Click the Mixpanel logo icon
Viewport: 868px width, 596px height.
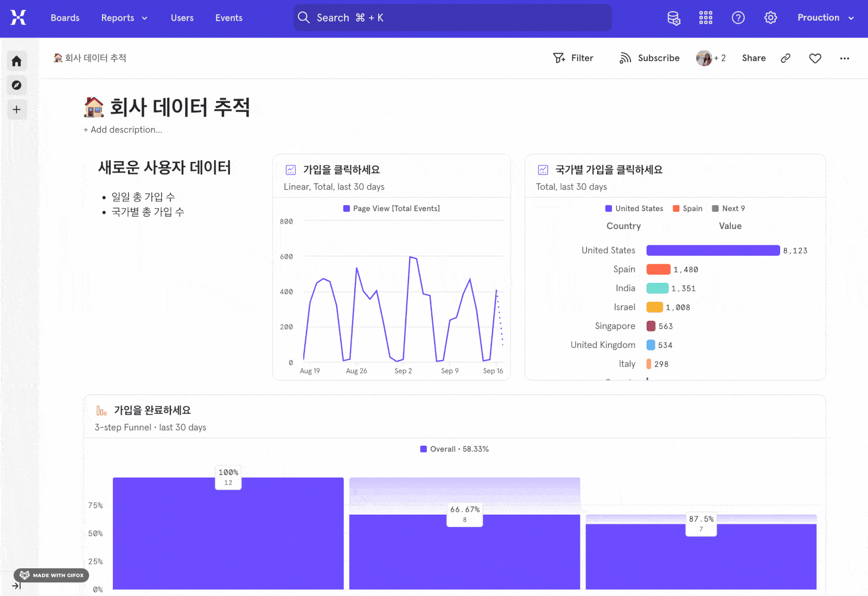(18, 18)
